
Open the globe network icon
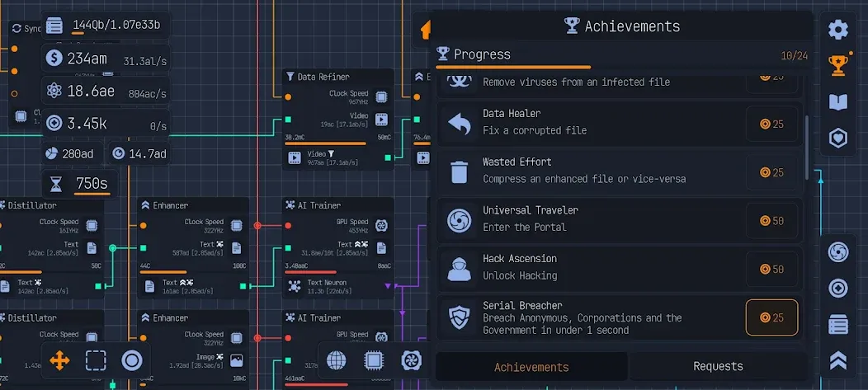click(336, 360)
